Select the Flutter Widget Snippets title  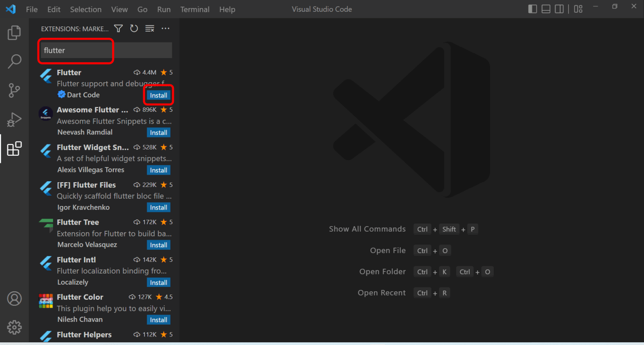(x=93, y=147)
